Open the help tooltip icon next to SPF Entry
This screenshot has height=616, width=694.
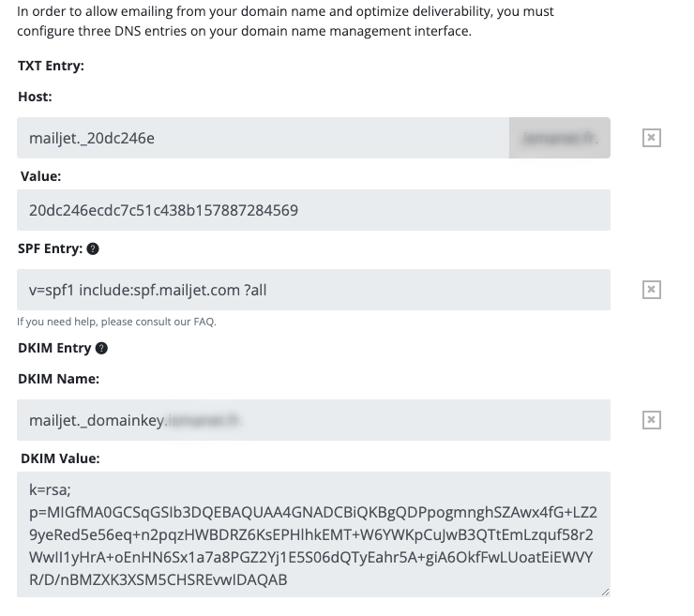pos(93,248)
